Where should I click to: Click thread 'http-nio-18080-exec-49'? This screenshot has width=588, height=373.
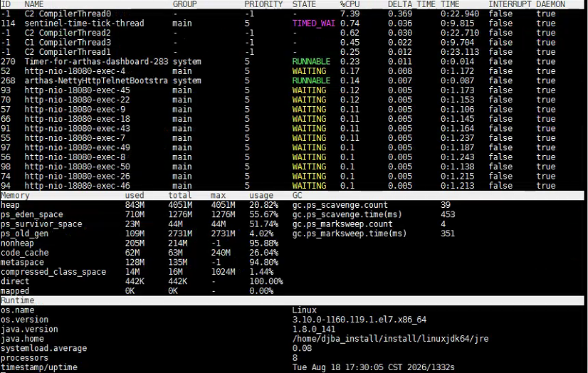(x=78, y=147)
